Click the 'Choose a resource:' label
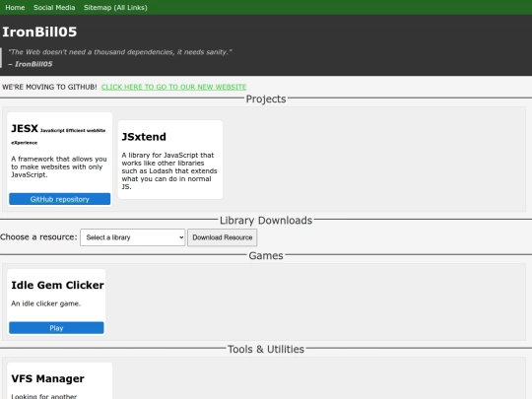This screenshot has height=399, width=532. (x=38, y=237)
